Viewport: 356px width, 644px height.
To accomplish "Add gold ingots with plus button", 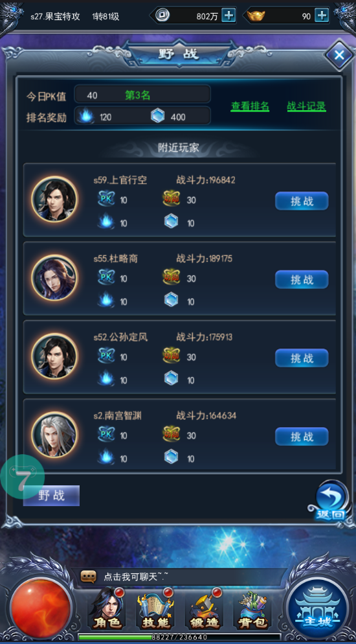I will pos(322,16).
